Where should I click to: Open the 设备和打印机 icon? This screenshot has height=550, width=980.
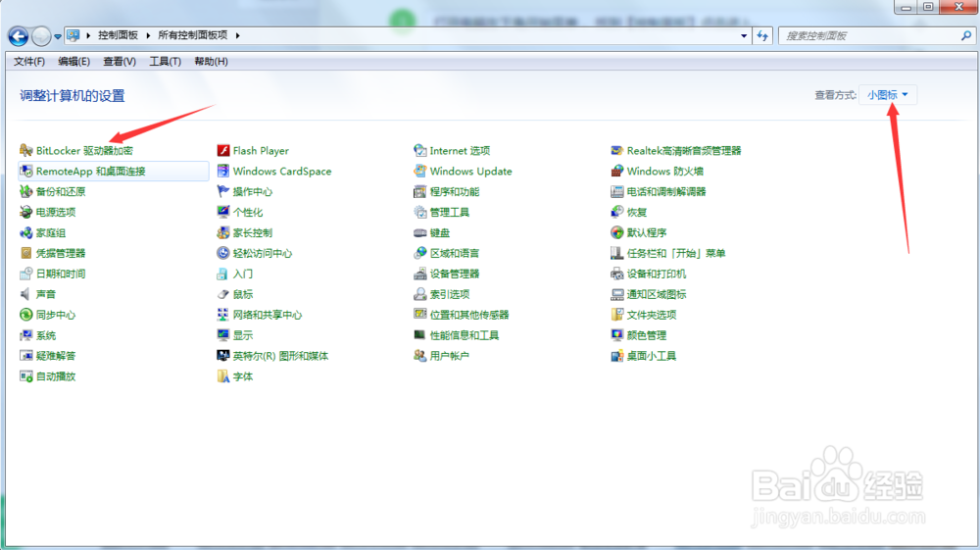(616, 274)
